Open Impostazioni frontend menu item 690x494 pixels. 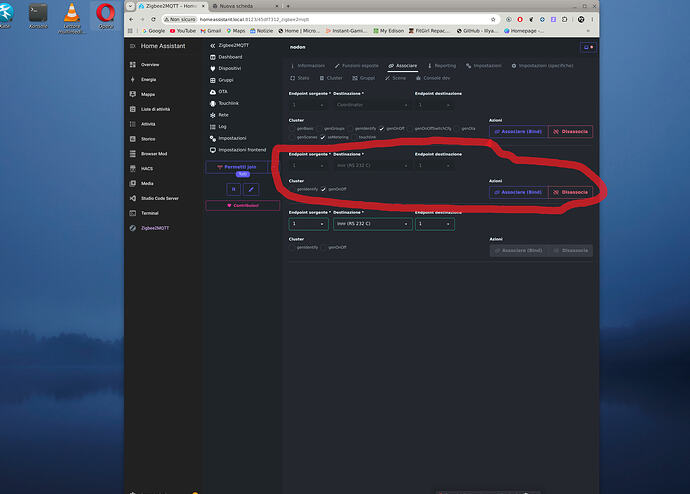238,150
